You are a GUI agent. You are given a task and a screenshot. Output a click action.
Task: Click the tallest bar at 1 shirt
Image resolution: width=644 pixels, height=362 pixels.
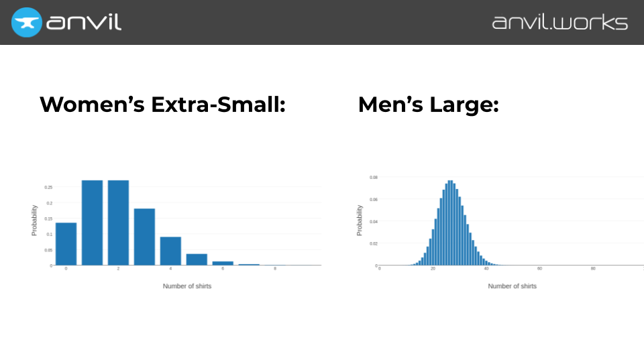point(92,223)
